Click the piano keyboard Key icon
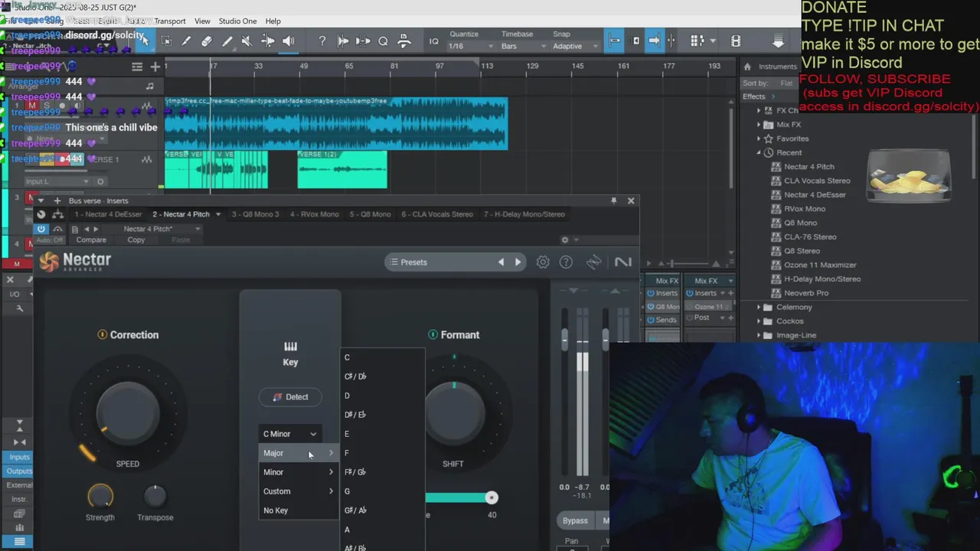Image resolution: width=980 pixels, height=551 pixels. [x=290, y=347]
